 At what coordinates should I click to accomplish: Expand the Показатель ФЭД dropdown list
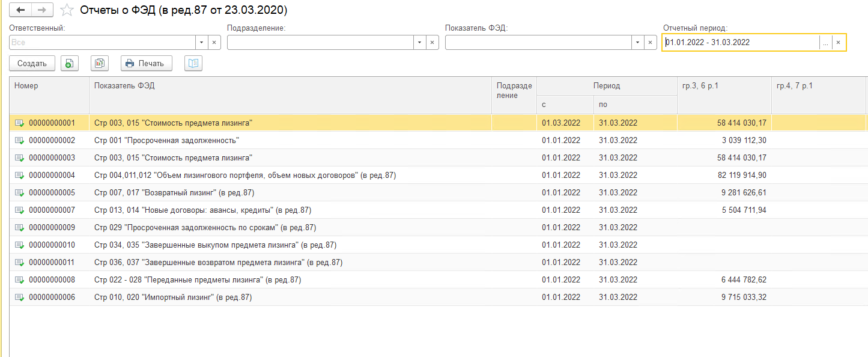(x=637, y=43)
